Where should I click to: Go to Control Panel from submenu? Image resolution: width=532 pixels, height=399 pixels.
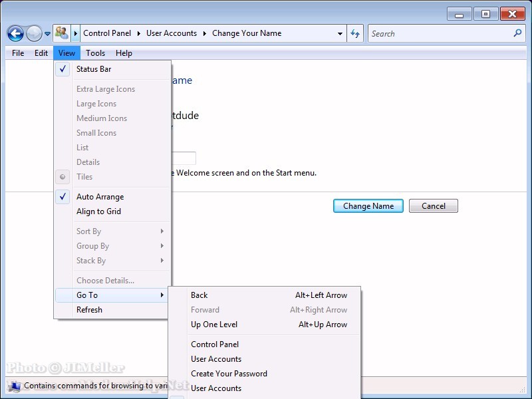[x=264, y=344]
